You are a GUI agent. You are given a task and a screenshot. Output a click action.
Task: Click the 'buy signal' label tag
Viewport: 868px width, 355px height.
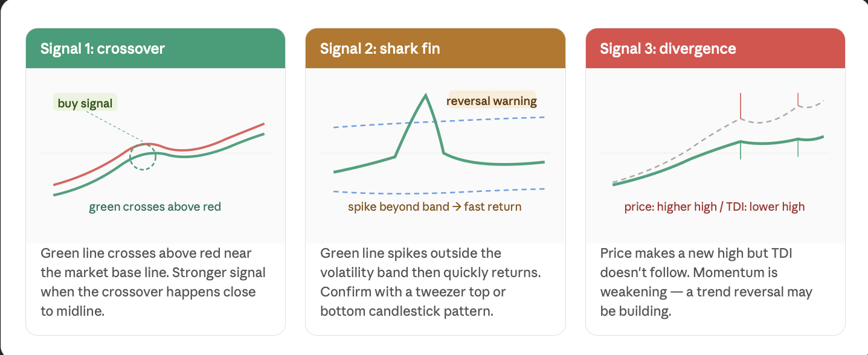(85, 103)
